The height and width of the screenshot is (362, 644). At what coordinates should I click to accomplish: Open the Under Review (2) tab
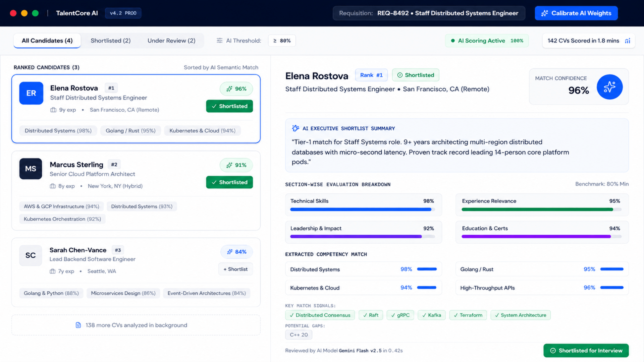(171, 41)
